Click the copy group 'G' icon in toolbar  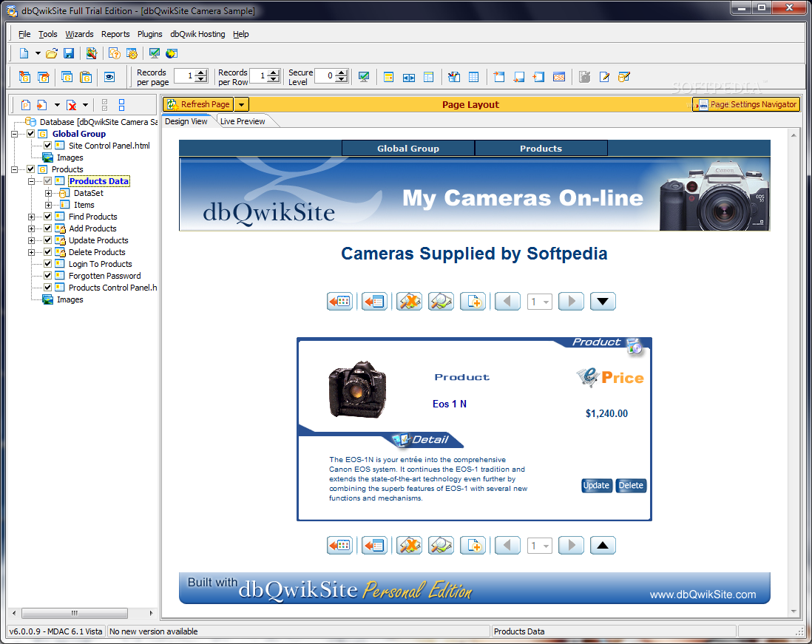click(67, 77)
